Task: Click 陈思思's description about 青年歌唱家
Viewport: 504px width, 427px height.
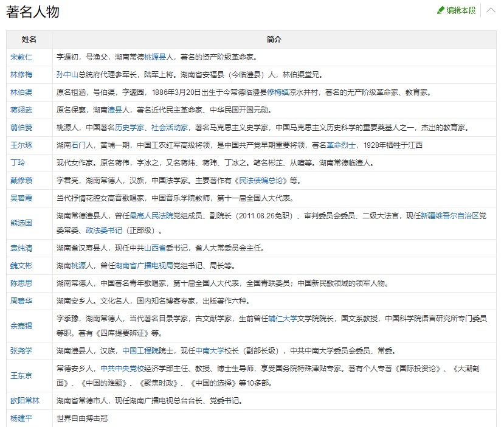Action: pos(223,283)
